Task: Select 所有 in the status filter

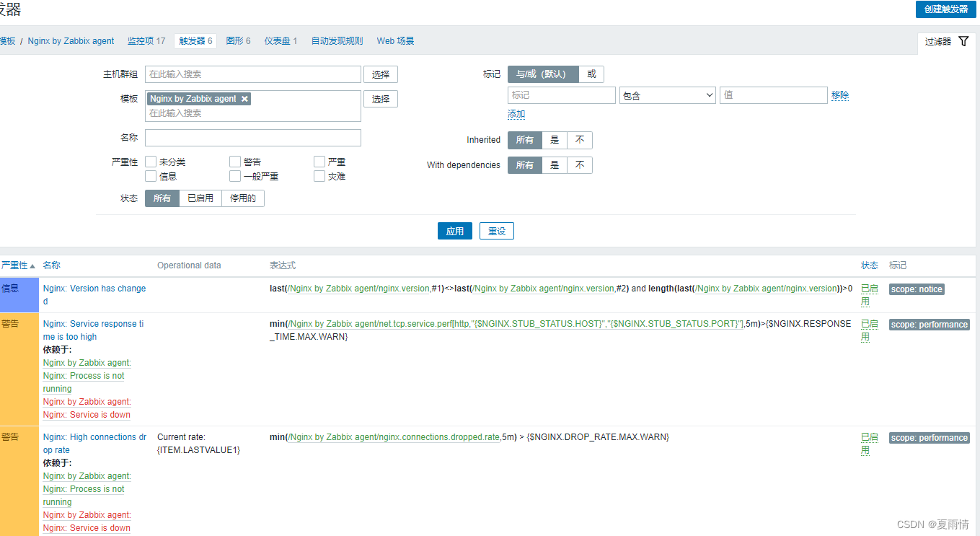Action: 162,198
